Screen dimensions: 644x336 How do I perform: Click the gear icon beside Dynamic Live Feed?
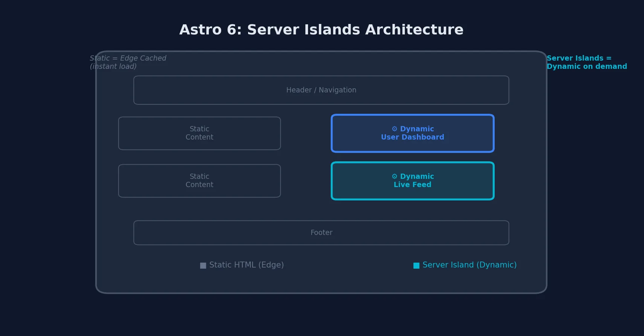(394, 177)
